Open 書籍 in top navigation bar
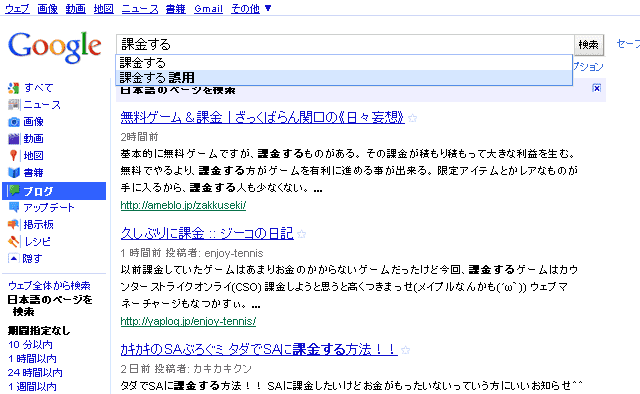 (176, 9)
